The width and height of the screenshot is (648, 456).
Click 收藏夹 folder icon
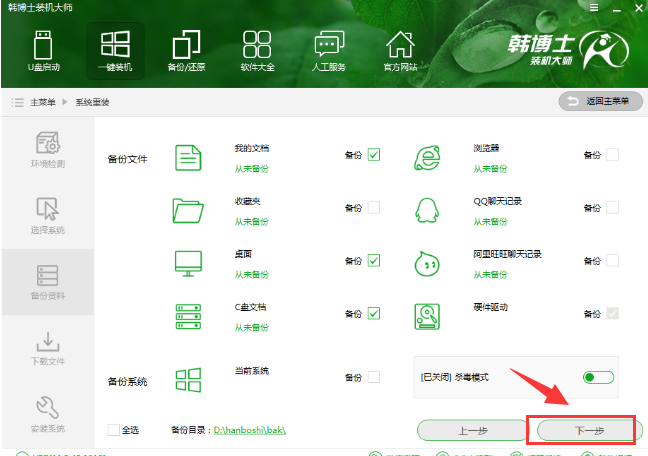(188, 210)
